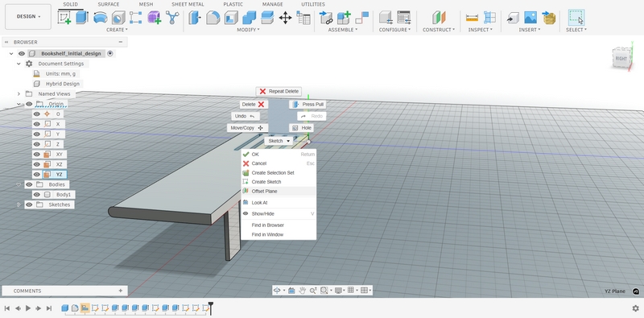Image resolution: width=644 pixels, height=318 pixels.
Task: Choose the Create Form purple box icon
Action: (154, 18)
